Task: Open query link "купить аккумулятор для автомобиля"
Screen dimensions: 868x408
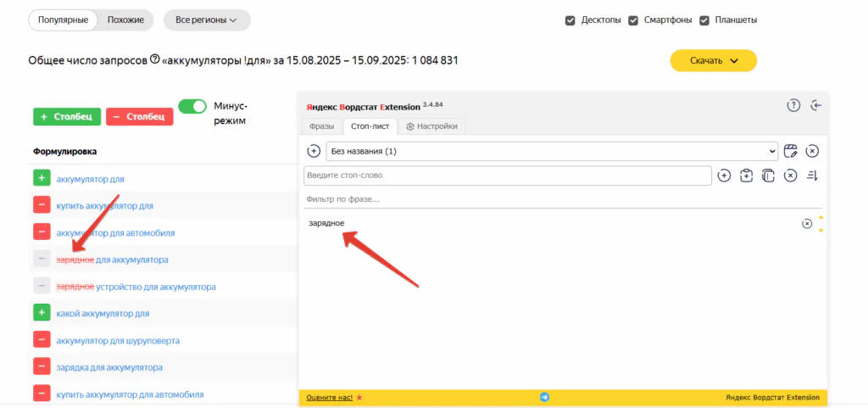Action: pos(130,394)
